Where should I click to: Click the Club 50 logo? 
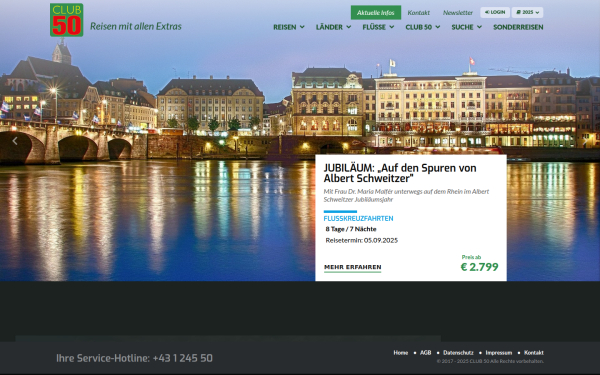[67, 20]
